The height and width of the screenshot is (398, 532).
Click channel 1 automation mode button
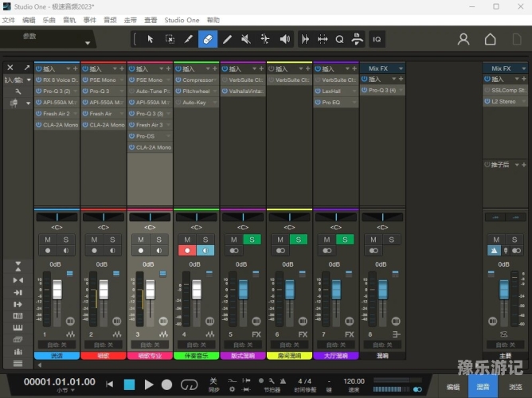(57, 345)
